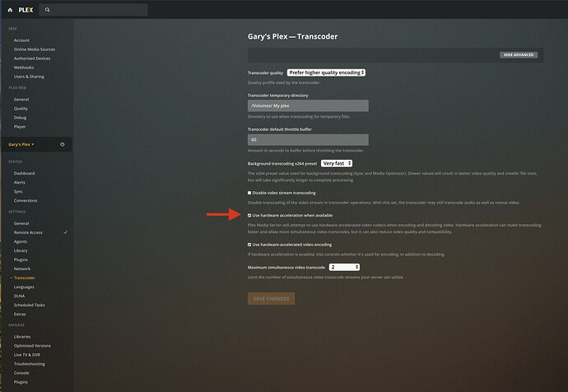Open Languages settings
The image size is (568, 392).
click(24, 287)
